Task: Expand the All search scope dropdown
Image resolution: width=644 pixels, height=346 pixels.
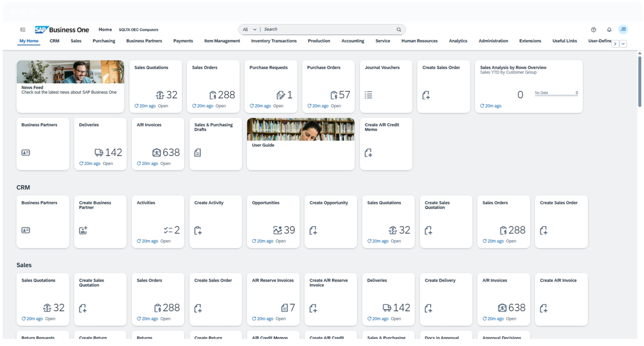Action: pyautogui.click(x=250, y=30)
